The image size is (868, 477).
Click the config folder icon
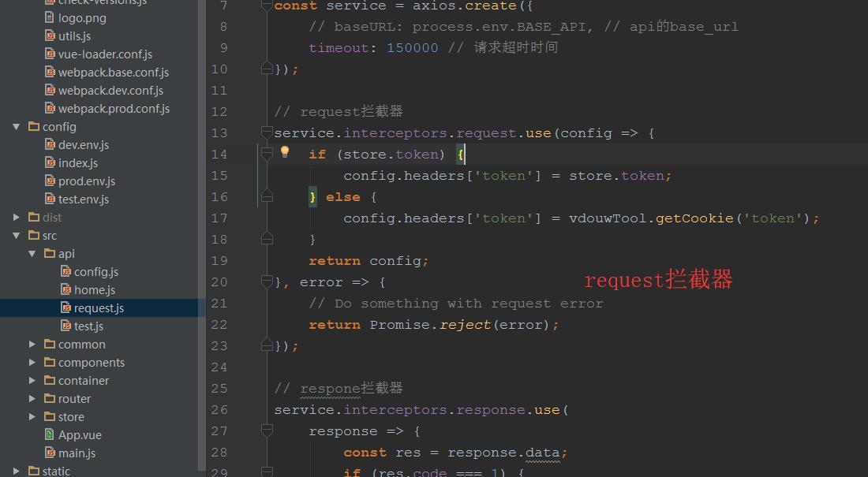click(x=33, y=127)
